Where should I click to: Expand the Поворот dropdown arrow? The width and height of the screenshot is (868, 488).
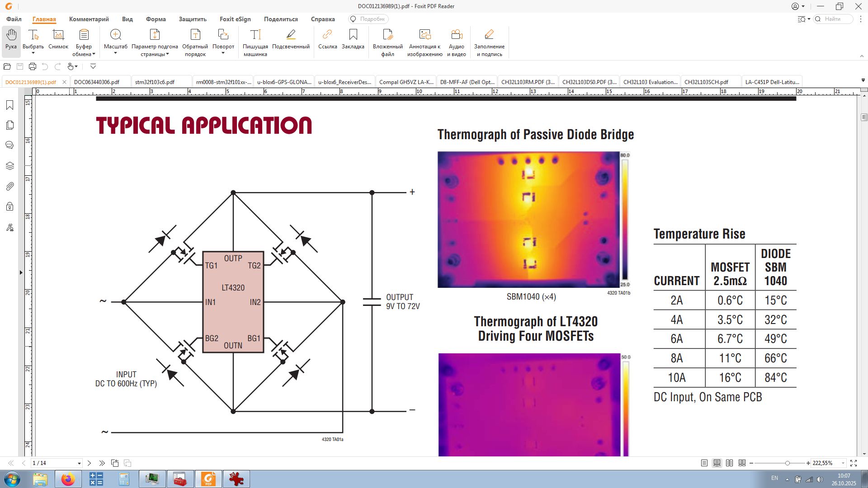(223, 53)
